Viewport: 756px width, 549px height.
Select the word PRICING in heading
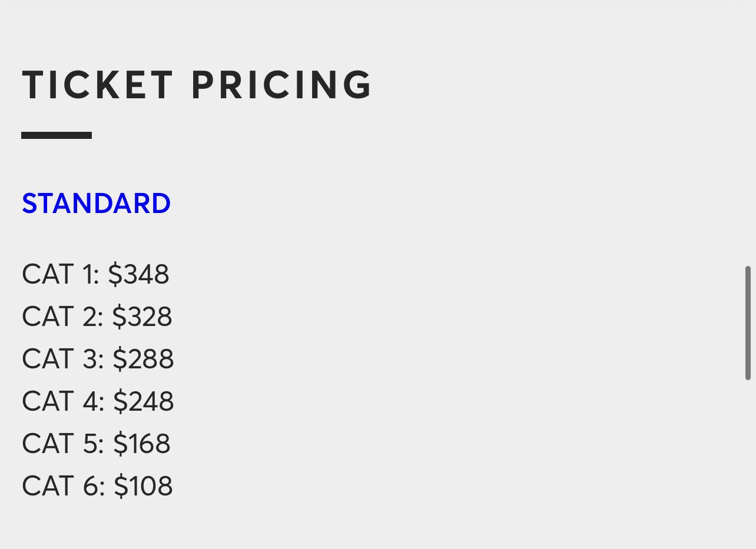coord(282,85)
